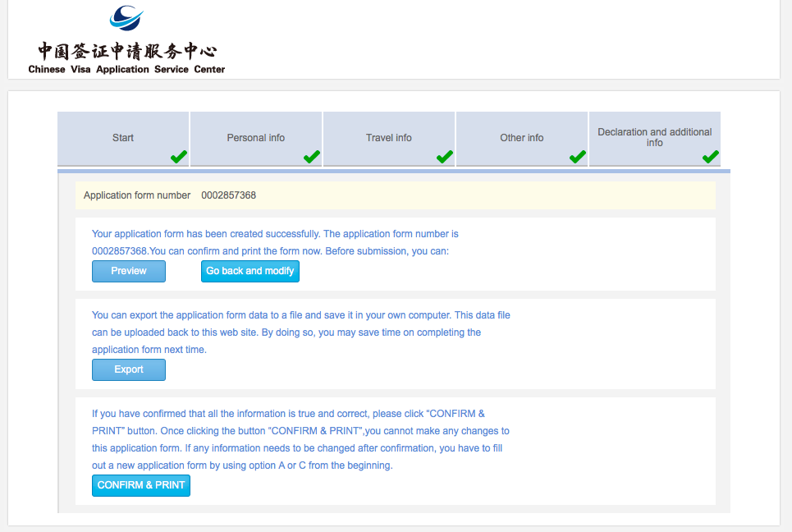Click the green checkmark on Travel info
This screenshot has width=792, height=532.
[x=445, y=157]
